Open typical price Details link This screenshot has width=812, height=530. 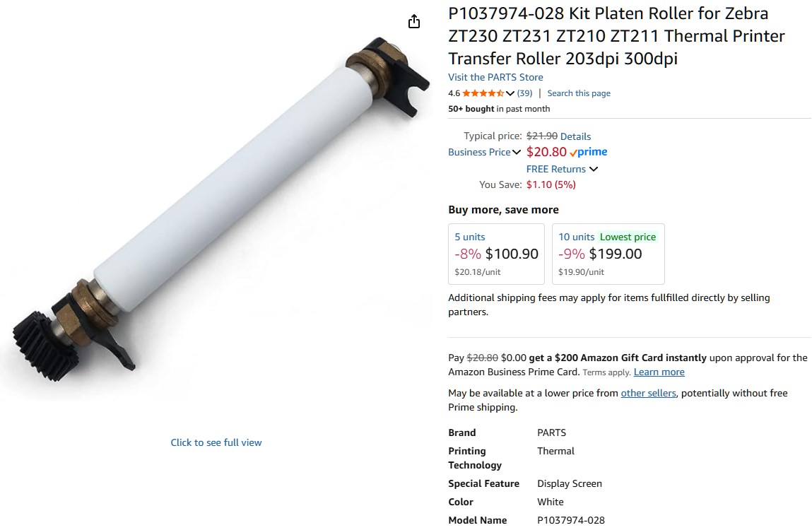(575, 136)
